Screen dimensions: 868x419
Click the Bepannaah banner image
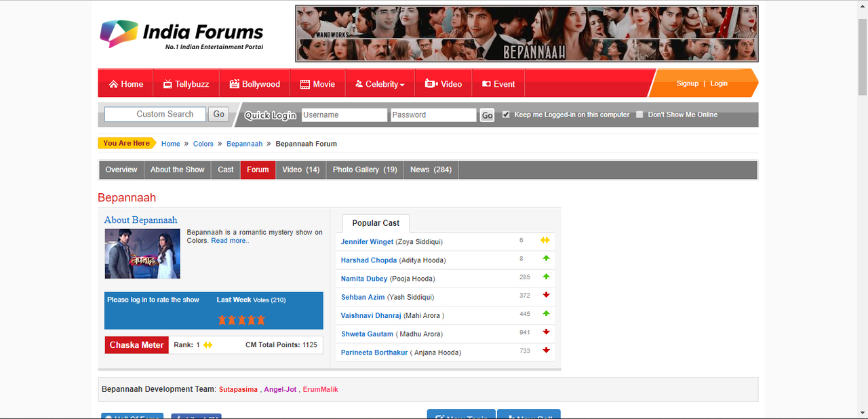tap(527, 34)
